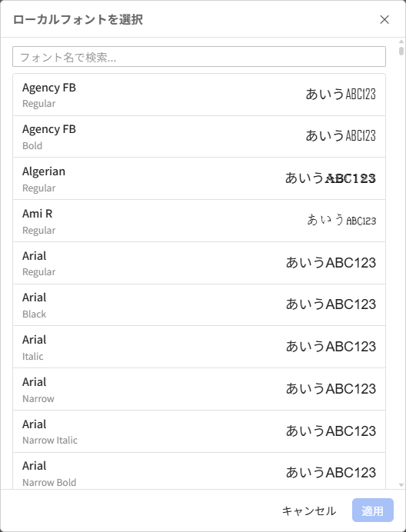Choose the Arial Black font
The height and width of the screenshot is (532, 406).
tap(199, 304)
